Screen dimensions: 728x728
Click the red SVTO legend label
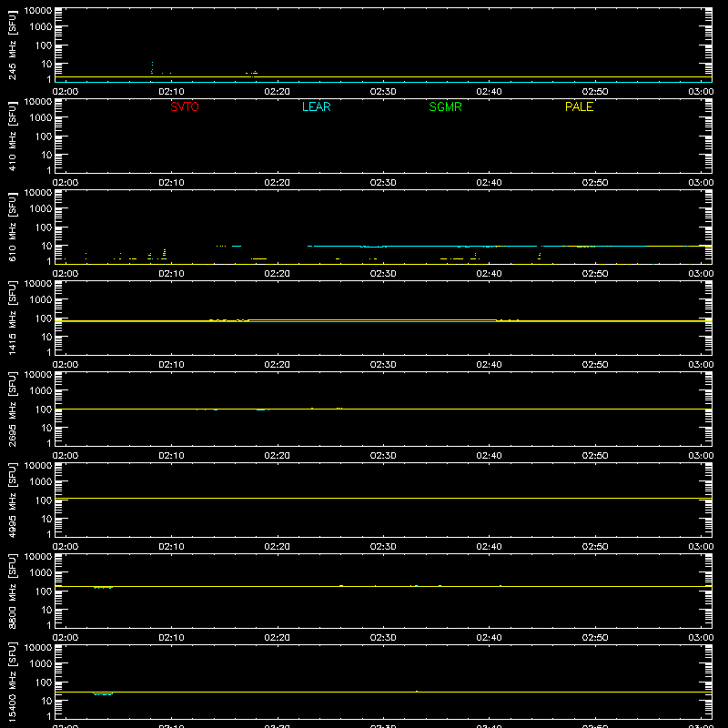coord(185,106)
